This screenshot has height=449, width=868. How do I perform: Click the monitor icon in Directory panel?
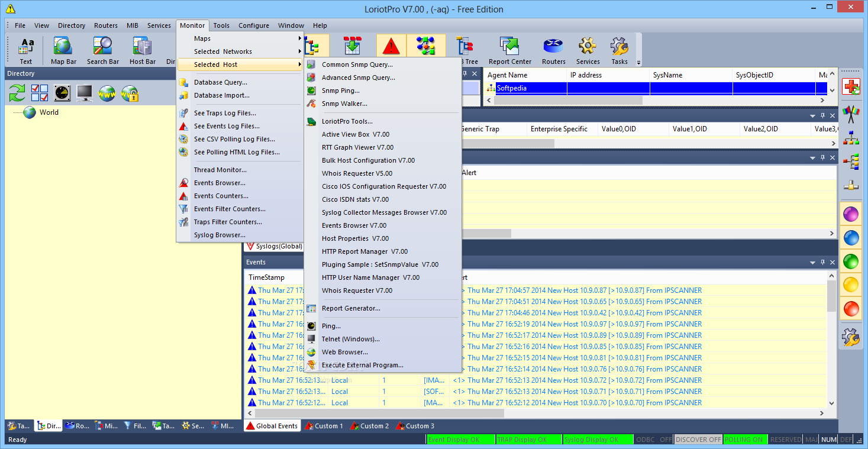coord(84,93)
